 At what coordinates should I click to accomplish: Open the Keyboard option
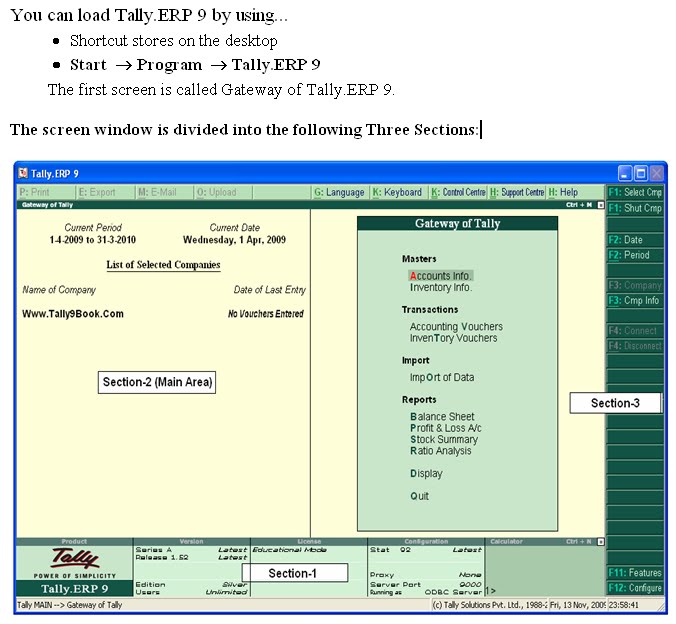[397, 192]
